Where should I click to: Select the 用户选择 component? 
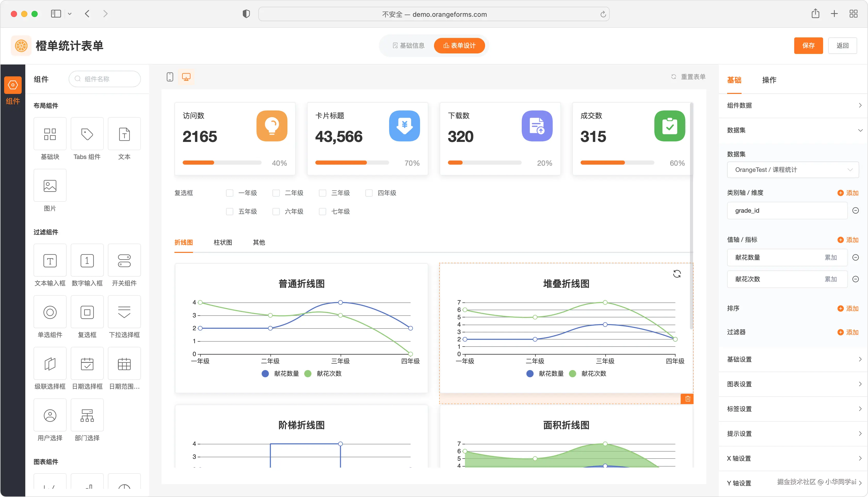(50, 415)
